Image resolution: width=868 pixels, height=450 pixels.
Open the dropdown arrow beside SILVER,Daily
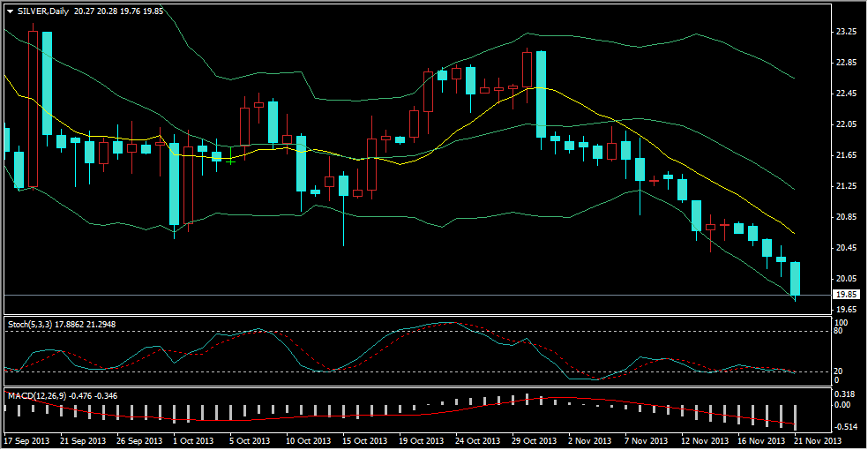click(x=10, y=11)
